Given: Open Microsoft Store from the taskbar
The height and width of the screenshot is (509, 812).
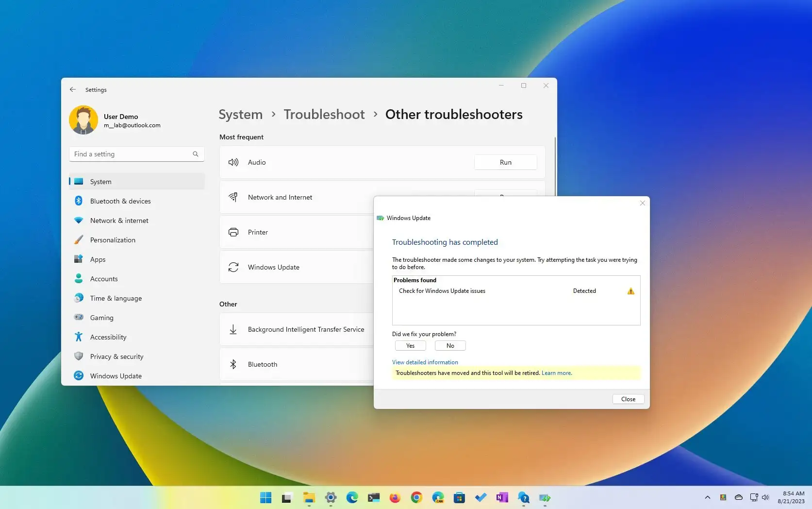Looking at the screenshot, I should pyautogui.click(x=459, y=497).
